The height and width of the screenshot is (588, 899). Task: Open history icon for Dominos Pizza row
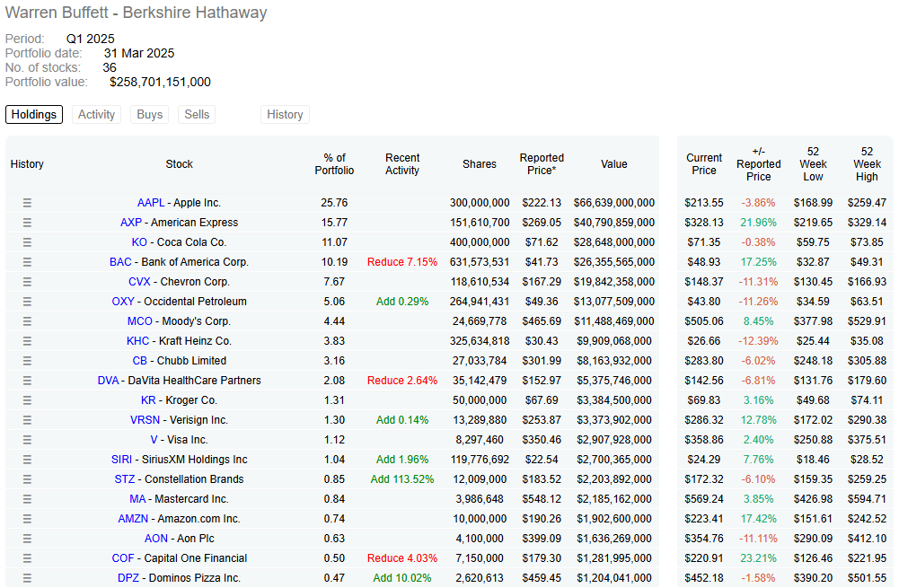27,578
